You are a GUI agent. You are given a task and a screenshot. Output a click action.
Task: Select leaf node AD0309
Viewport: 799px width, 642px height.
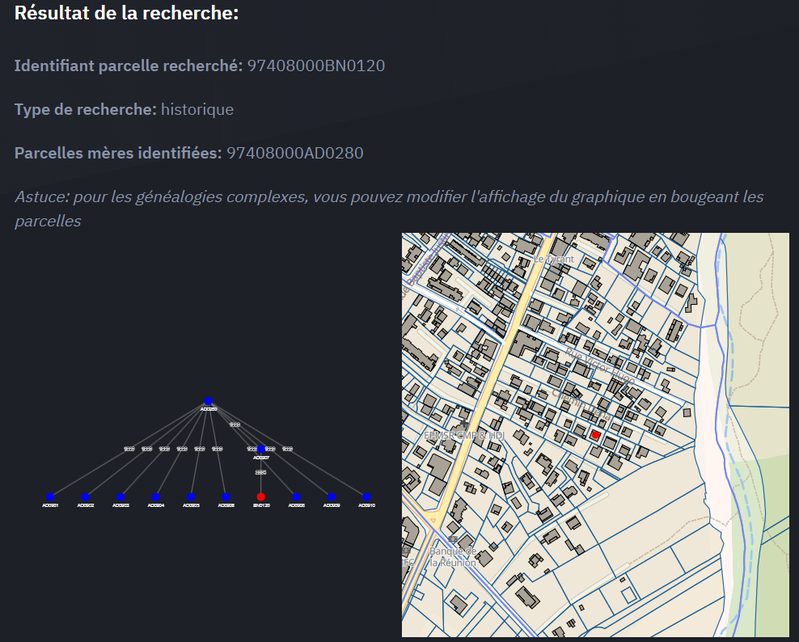click(331, 497)
